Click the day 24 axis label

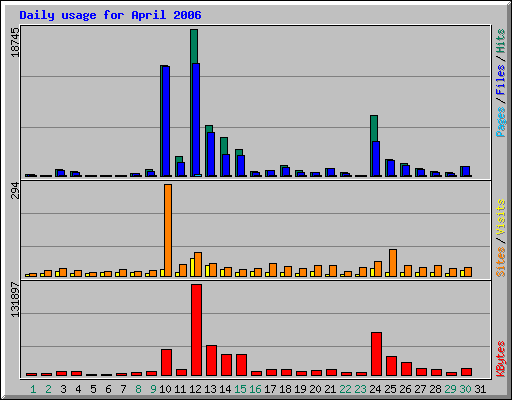coord(375,389)
